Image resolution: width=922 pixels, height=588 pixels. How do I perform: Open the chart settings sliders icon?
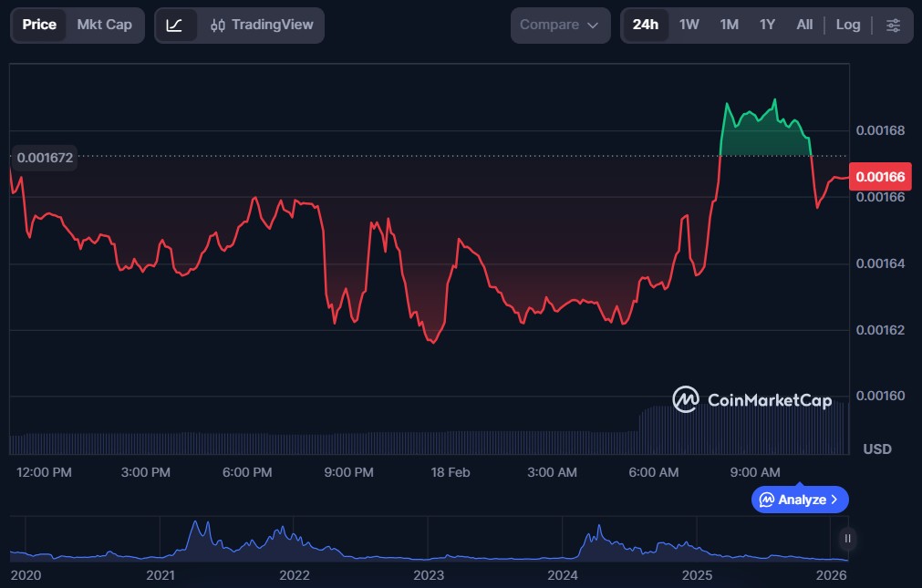coord(893,26)
